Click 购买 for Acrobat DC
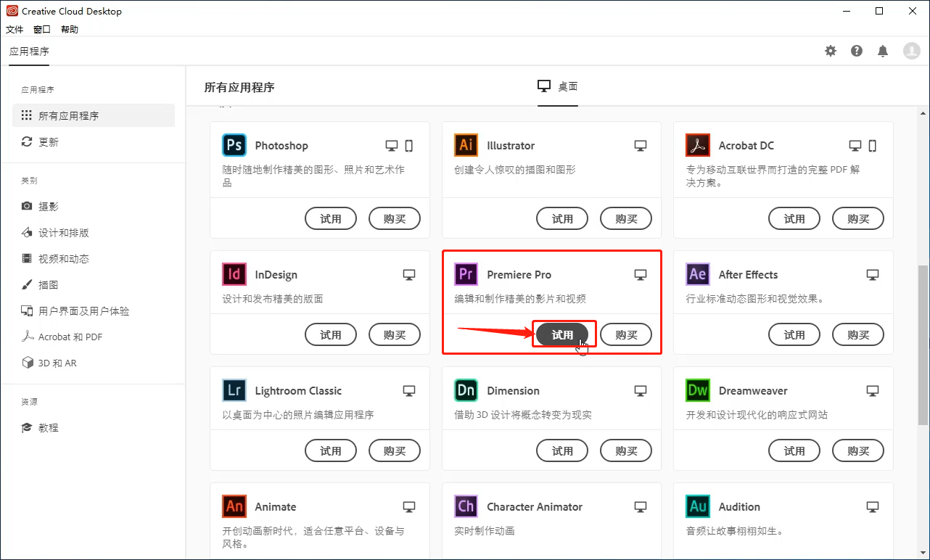 [858, 218]
